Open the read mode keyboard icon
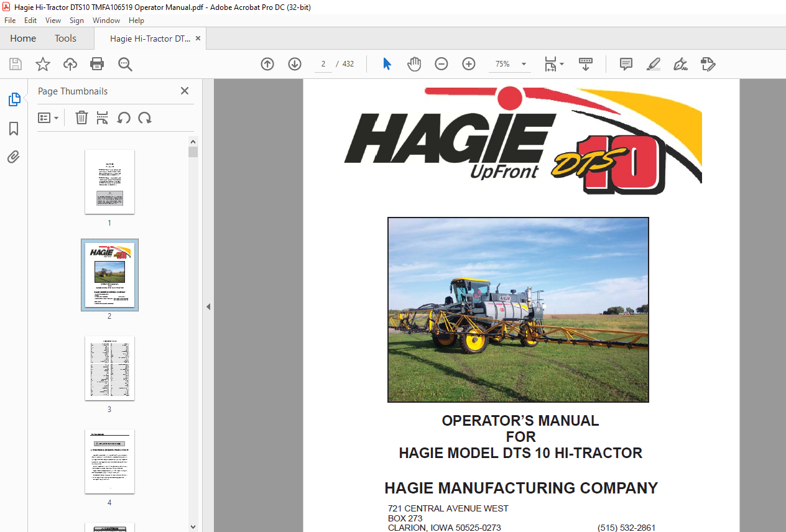Screen dimensions: 786x532 pyautogui.click(x=586, y=64)
